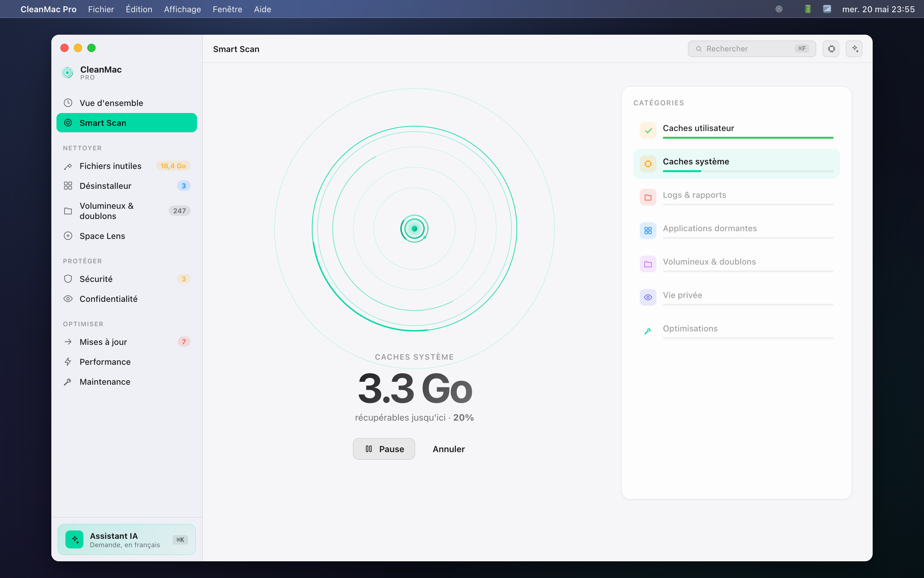The height and width of the screenshot is (578, 924).
Task: Select the Optimisations category label
Action: point(690,328)
